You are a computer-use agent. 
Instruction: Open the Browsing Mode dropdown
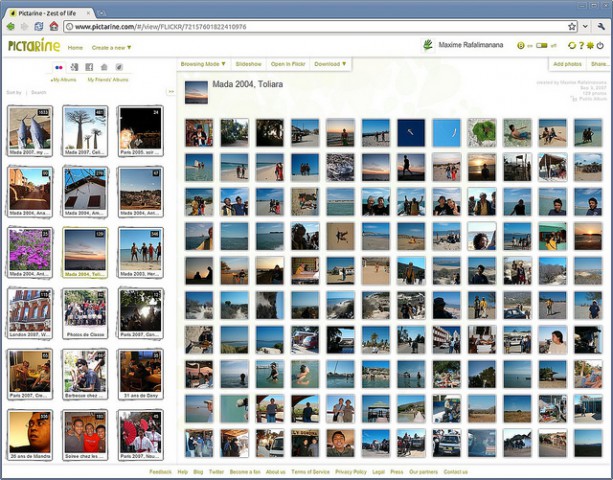tap(203, 64)
